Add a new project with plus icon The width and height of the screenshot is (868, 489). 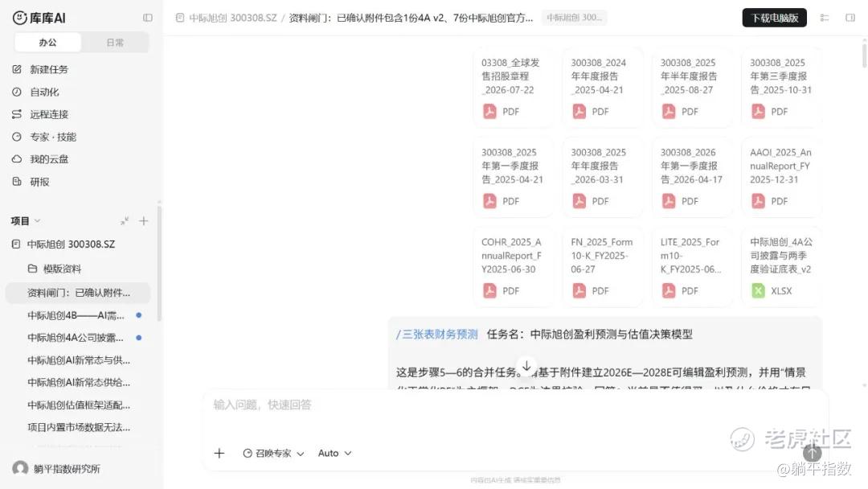click(143, 221)
